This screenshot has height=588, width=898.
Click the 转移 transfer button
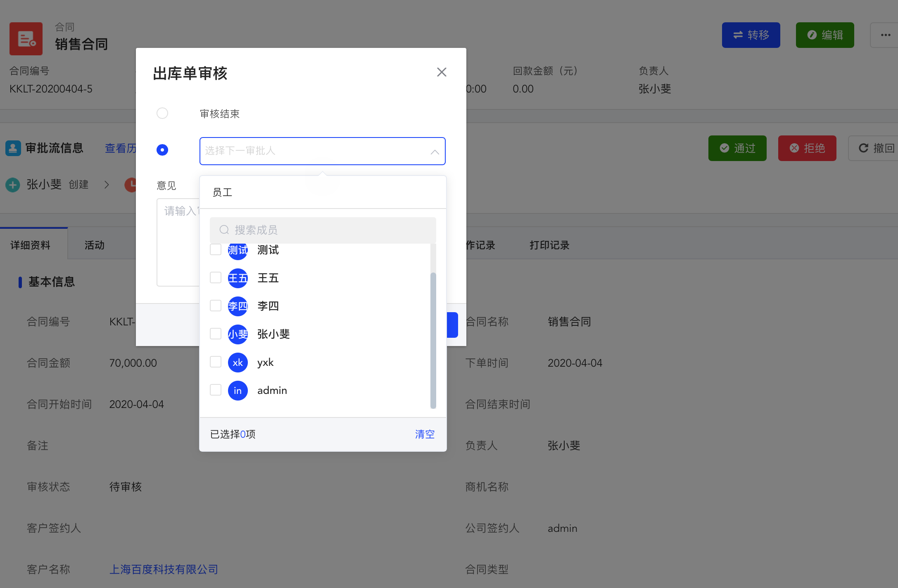click(751, 35)
